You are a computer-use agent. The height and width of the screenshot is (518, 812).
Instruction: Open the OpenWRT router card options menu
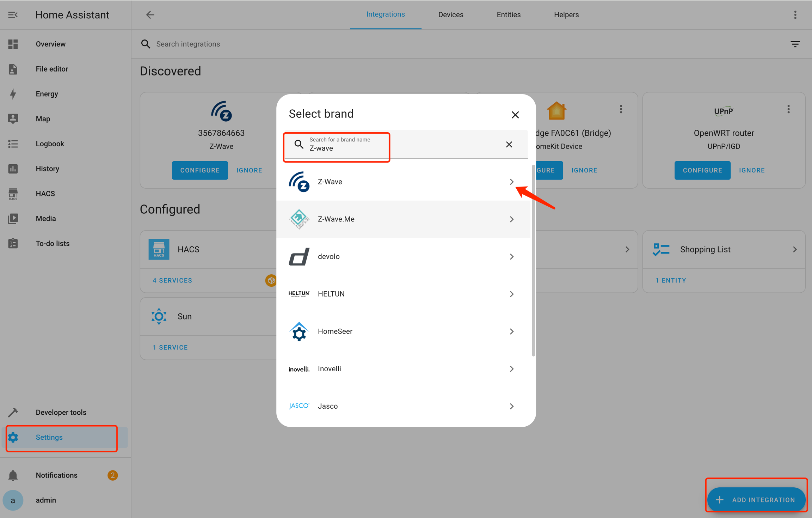pyautogui.click(x=788, y=109)
